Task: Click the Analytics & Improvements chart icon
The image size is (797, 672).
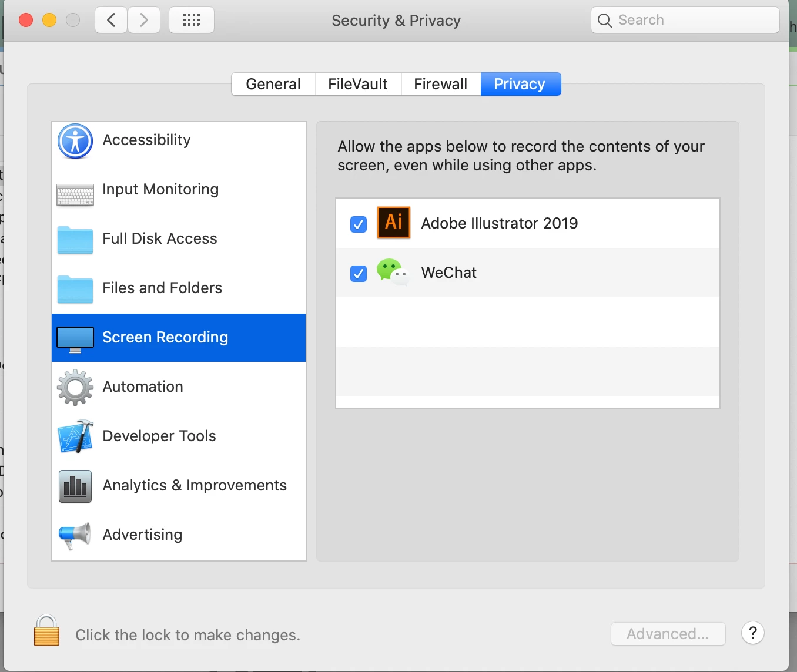Action: [75, 486]
